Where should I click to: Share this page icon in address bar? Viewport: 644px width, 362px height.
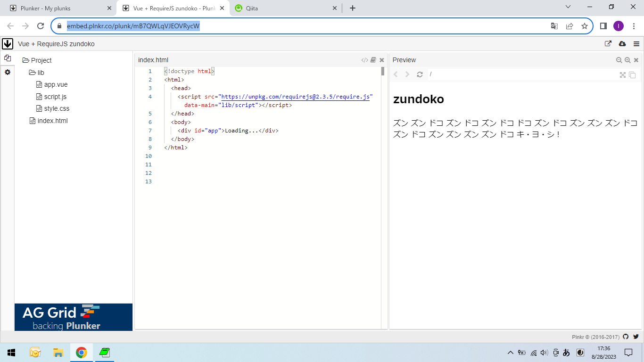(570, 26)
